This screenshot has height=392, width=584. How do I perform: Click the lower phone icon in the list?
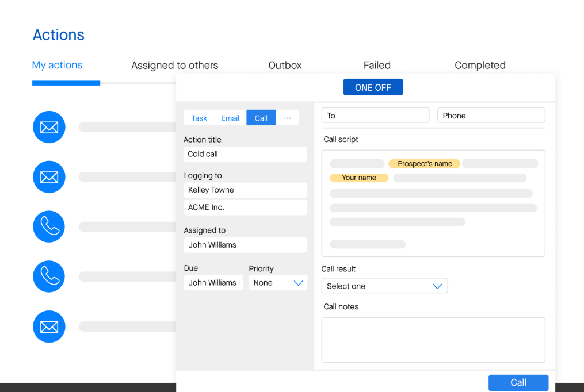(49, 276)
